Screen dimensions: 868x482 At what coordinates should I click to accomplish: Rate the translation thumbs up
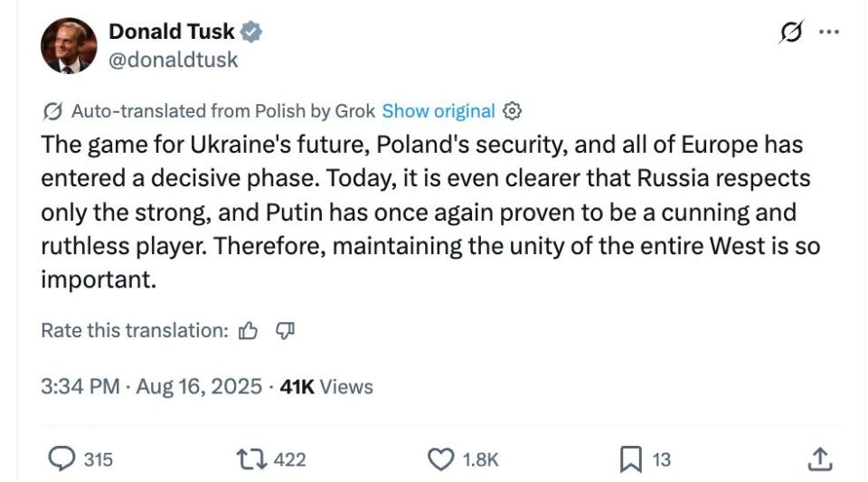click(x=249, y=331)
